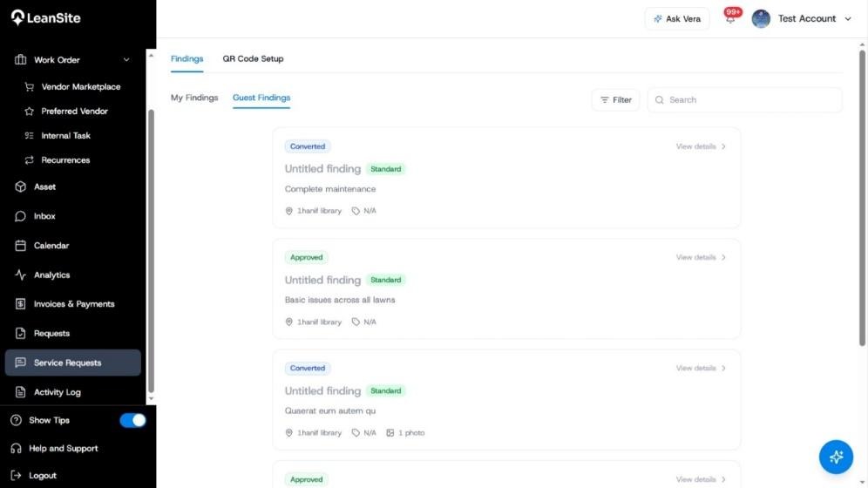Expand the Work Order chevron
The image size is (868, 488).
tap(126, 60)
